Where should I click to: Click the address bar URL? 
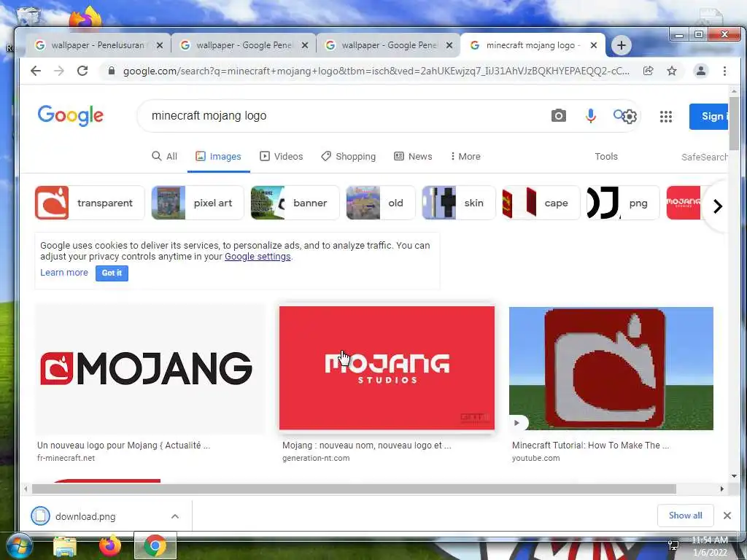376,71
